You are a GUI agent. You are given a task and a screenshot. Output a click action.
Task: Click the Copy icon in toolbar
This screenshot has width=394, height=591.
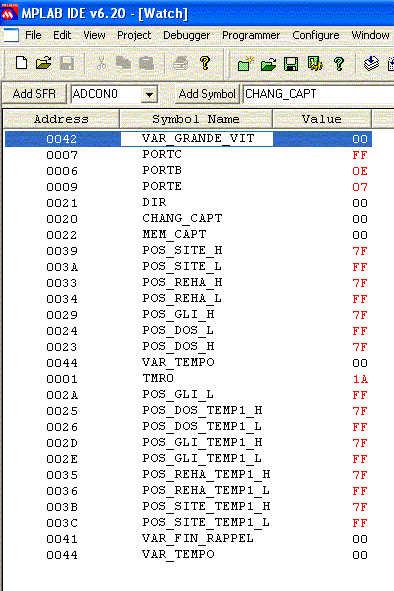pos(123,63)
